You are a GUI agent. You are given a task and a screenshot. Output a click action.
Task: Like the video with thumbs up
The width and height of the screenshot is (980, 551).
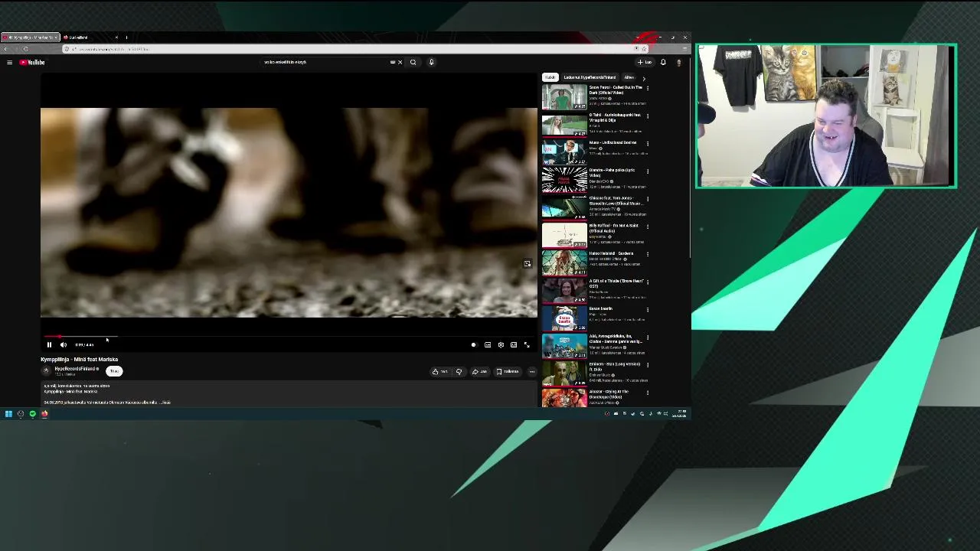click(x=439, y=372)
